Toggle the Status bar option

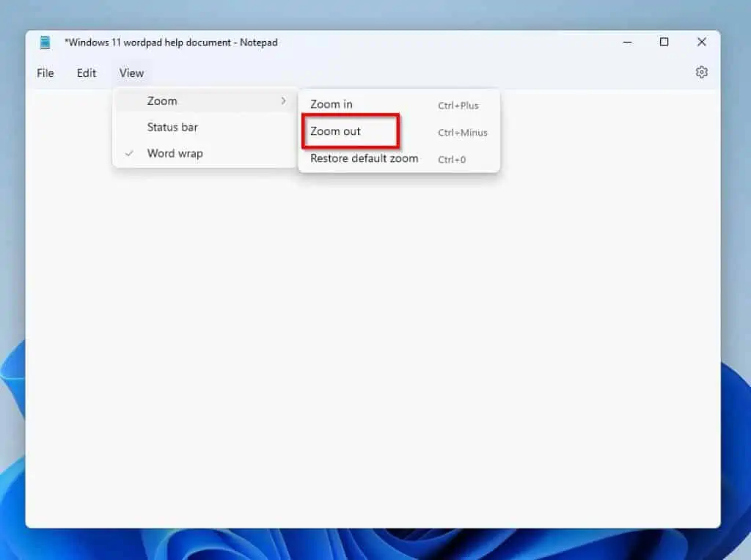point(205,128)
